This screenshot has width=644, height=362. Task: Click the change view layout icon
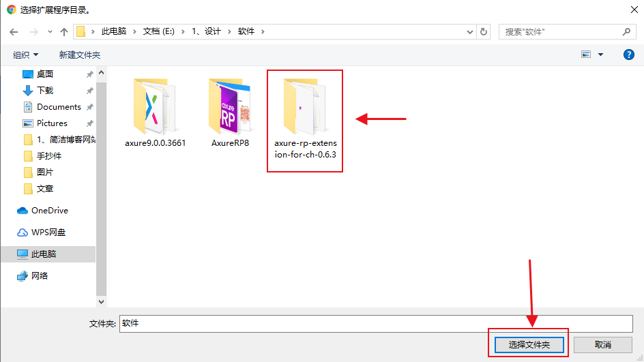pos(585,55)
